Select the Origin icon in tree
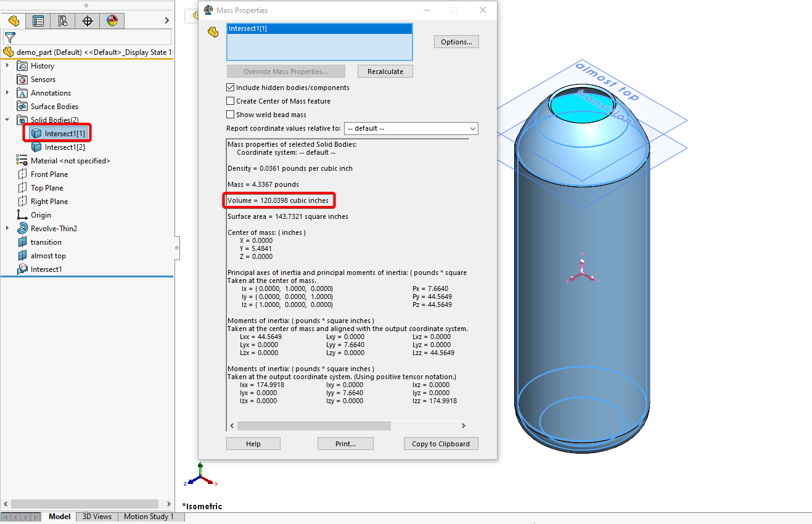 [x=22, y=215]
